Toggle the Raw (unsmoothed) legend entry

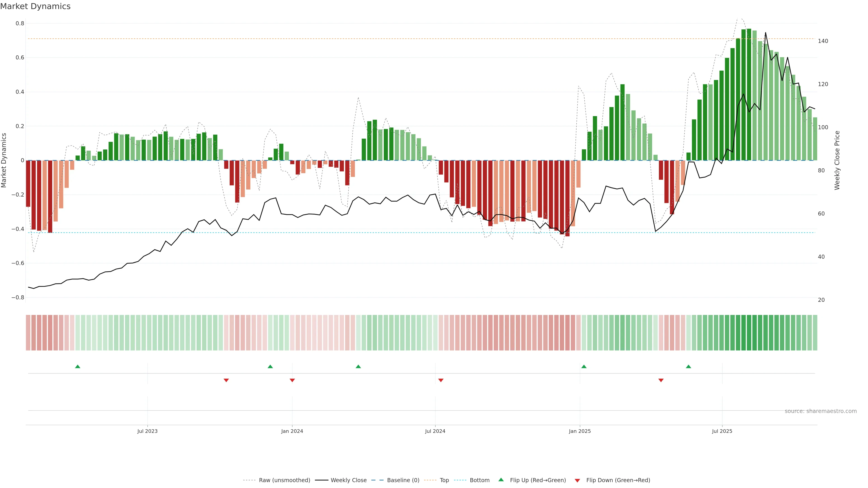284,480
